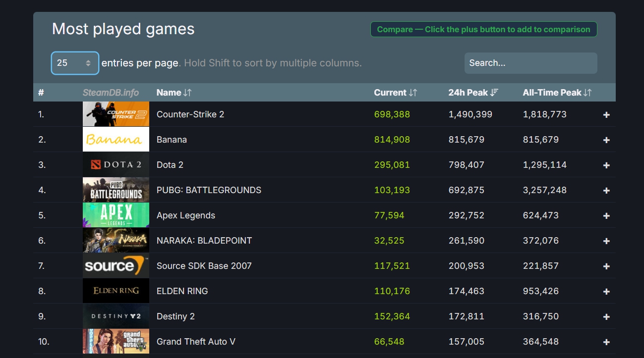Click the Counter-Strike 2 thumbnail image

pos(116,114)
